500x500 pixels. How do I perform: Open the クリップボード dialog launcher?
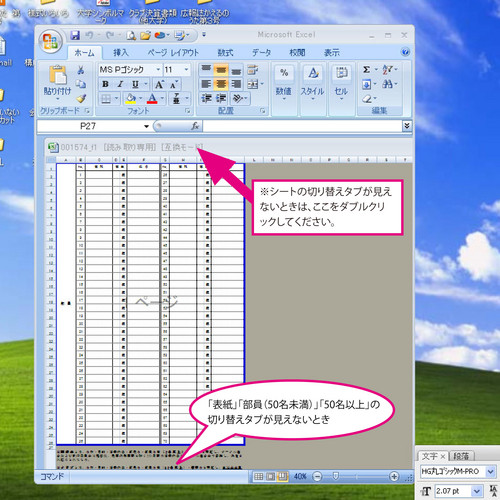point(87,110)
